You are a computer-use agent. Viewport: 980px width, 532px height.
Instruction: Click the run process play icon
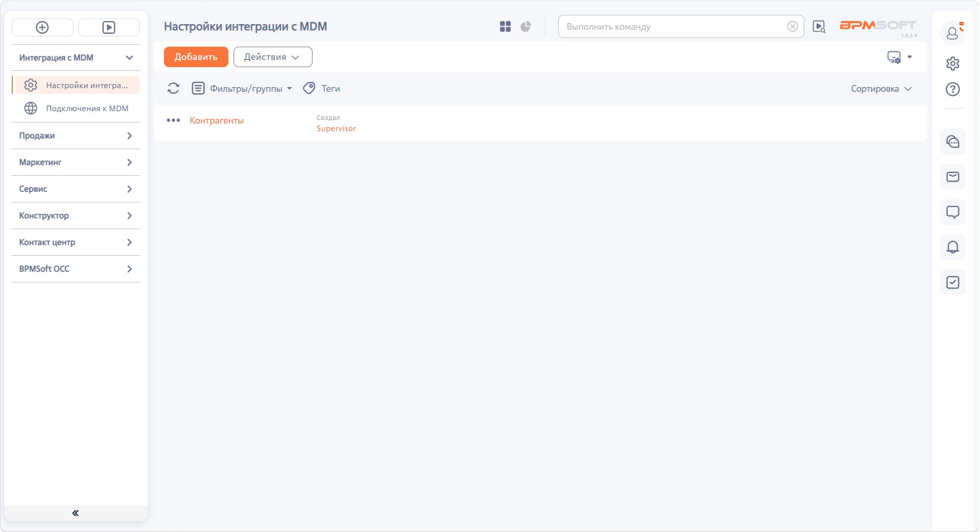coord(109,27)
